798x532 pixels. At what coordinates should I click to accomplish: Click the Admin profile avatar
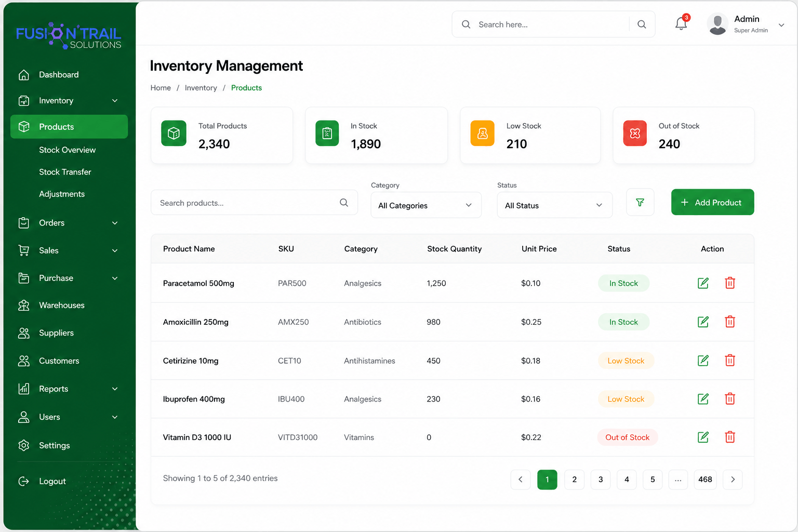717,24
